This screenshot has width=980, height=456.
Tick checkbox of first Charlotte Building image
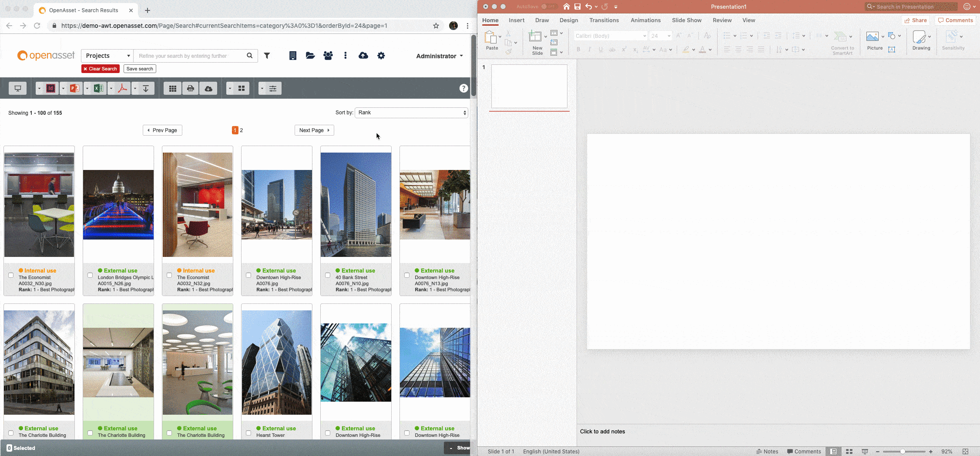click(11, 433)
